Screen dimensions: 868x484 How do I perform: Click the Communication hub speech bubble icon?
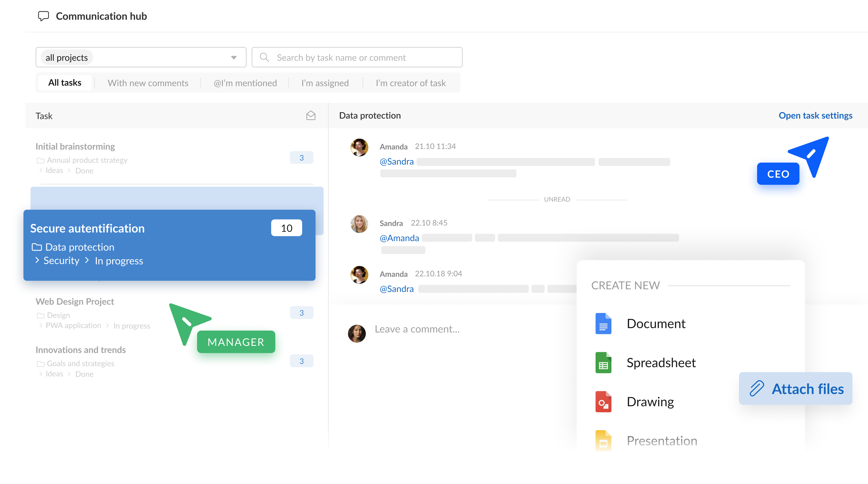pos(43,16)
